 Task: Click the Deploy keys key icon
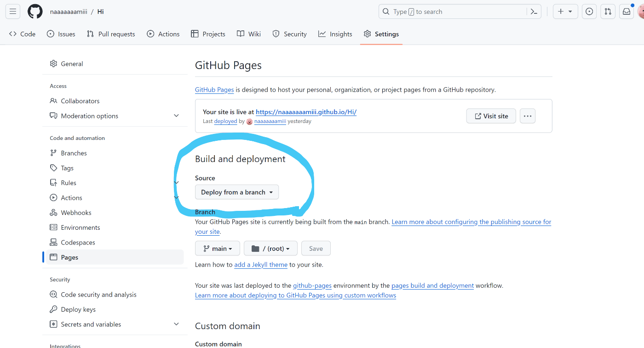tap(53, 309)
